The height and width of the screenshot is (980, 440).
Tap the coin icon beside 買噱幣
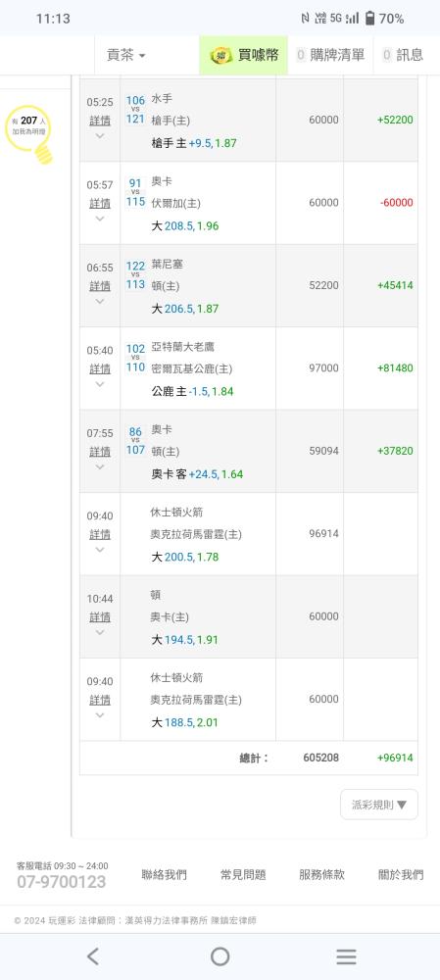click(221, 55)
